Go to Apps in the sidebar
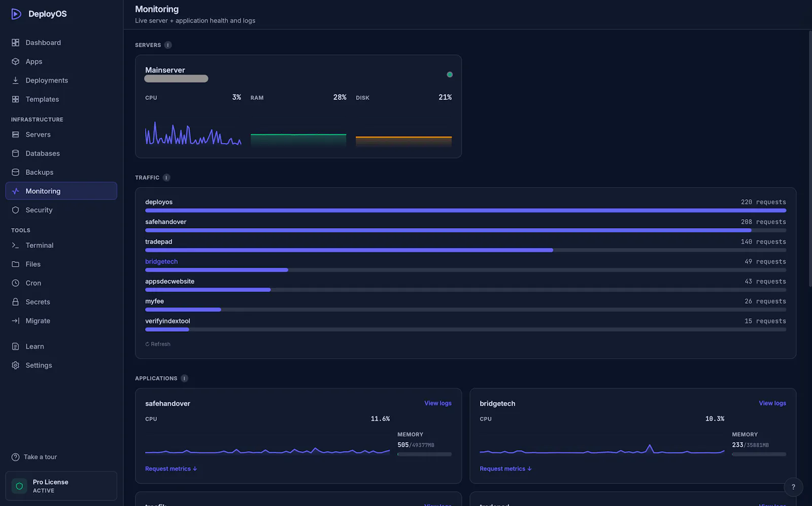The height and width of the screenshot is (506, 812). coord(61,61)
